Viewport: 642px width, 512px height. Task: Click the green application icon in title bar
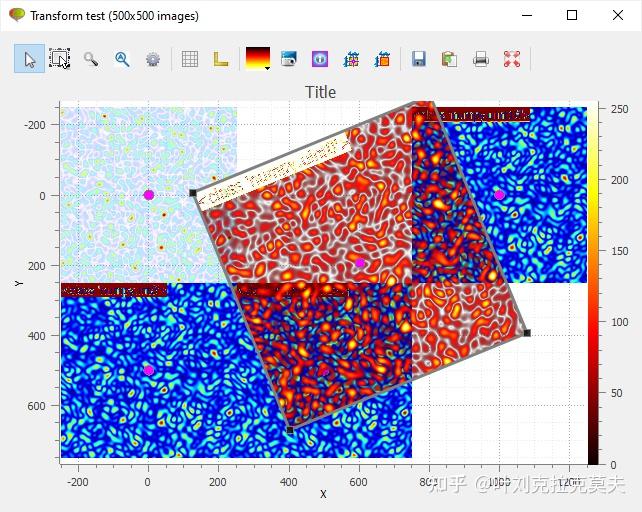click(x=17, y=15)
